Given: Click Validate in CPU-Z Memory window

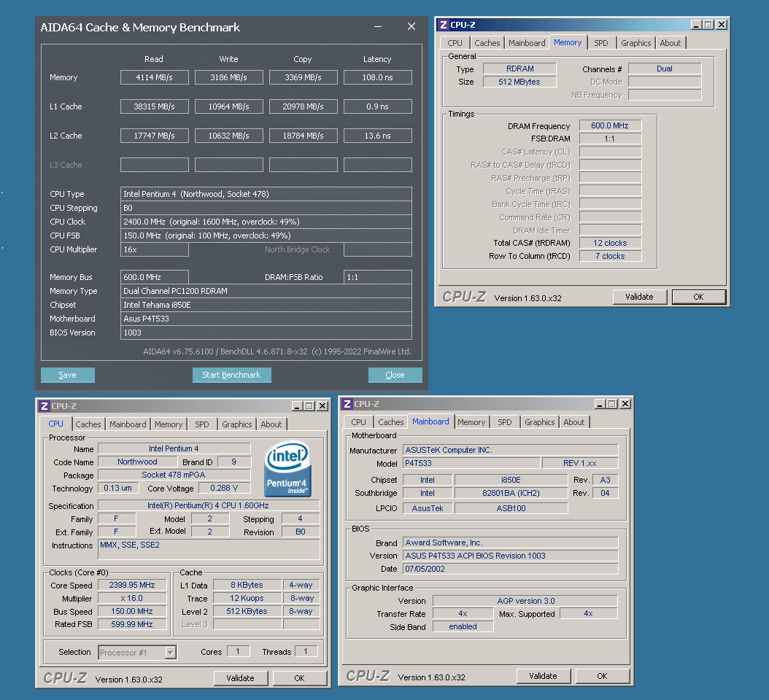Looking at the screenshot, I should click(x=640, y=297).
